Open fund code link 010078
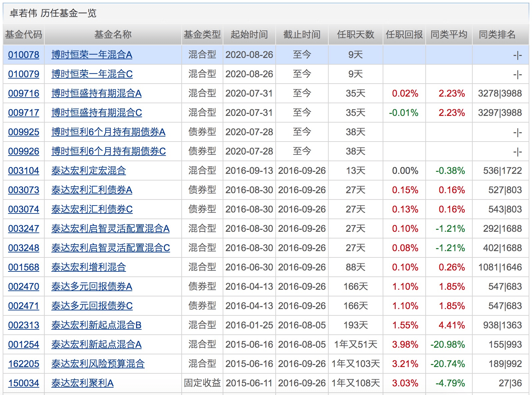Screen dimensions: 532x395 (x=24, y=55)
